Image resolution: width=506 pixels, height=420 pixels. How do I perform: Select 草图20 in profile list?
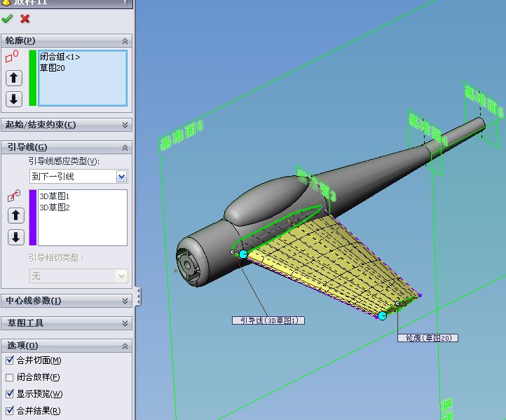[x=53, y=68]
